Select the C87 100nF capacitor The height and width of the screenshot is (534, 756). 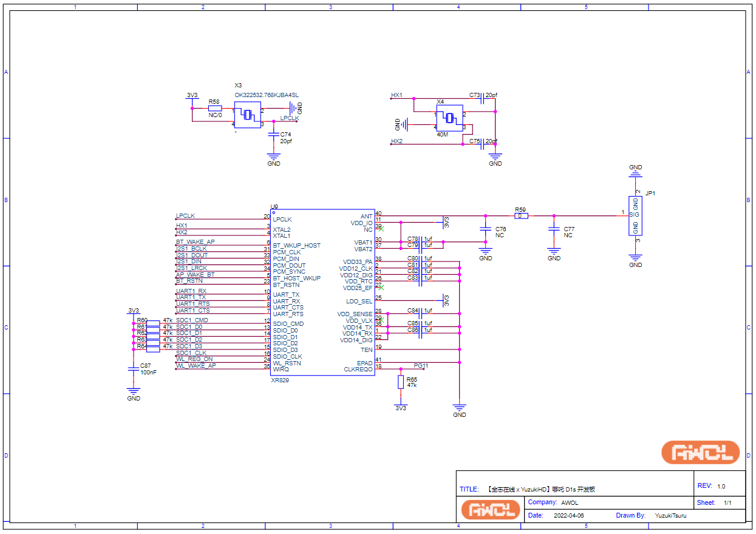coord(134,369)
